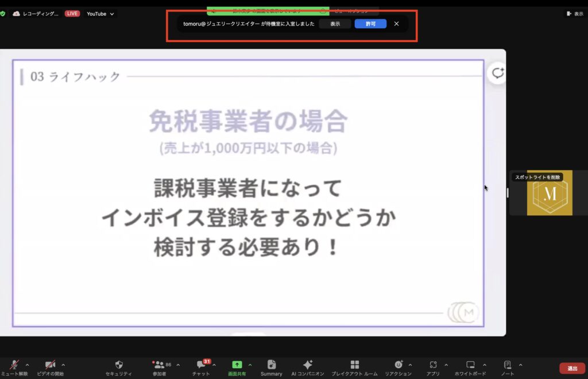Screen dimensions: 588x379
Task: Open the 表示 view menu at top right
Action: click(x=574, y=14)
